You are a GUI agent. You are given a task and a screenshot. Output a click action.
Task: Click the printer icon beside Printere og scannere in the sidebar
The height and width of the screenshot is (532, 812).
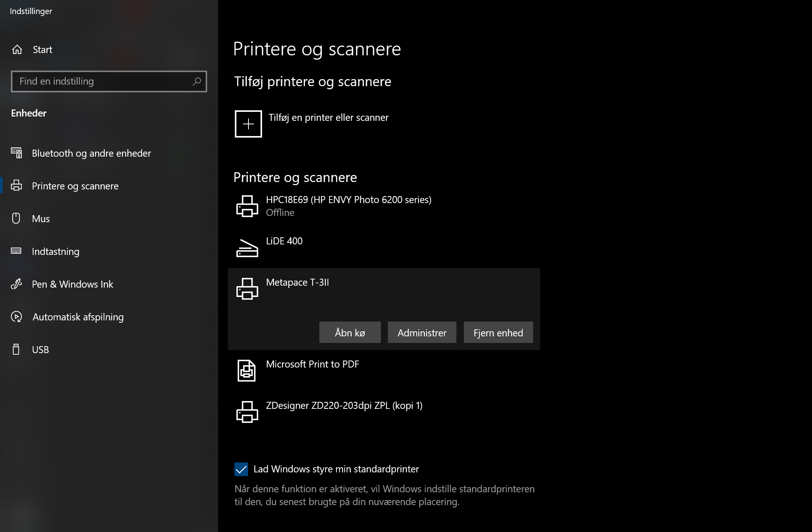tap(16, 186)
